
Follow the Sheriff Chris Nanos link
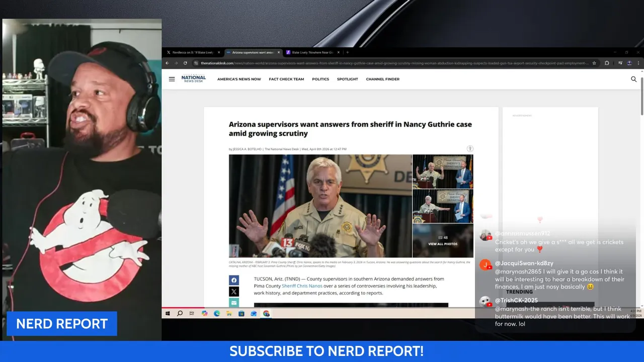pos(302,286)
